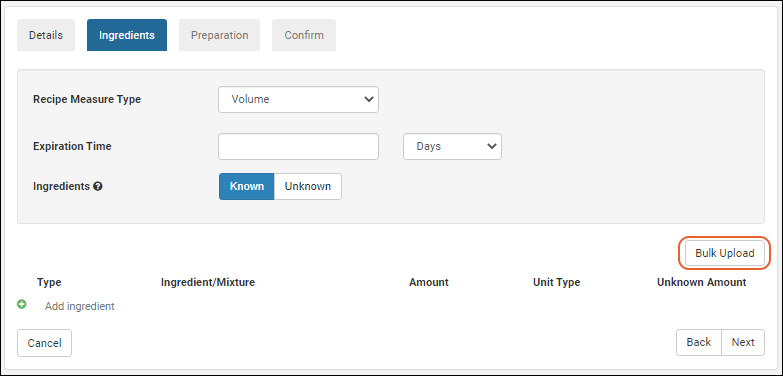
Task: Click Next to continue
Action: pyautogui.click(x=743, y=343)
